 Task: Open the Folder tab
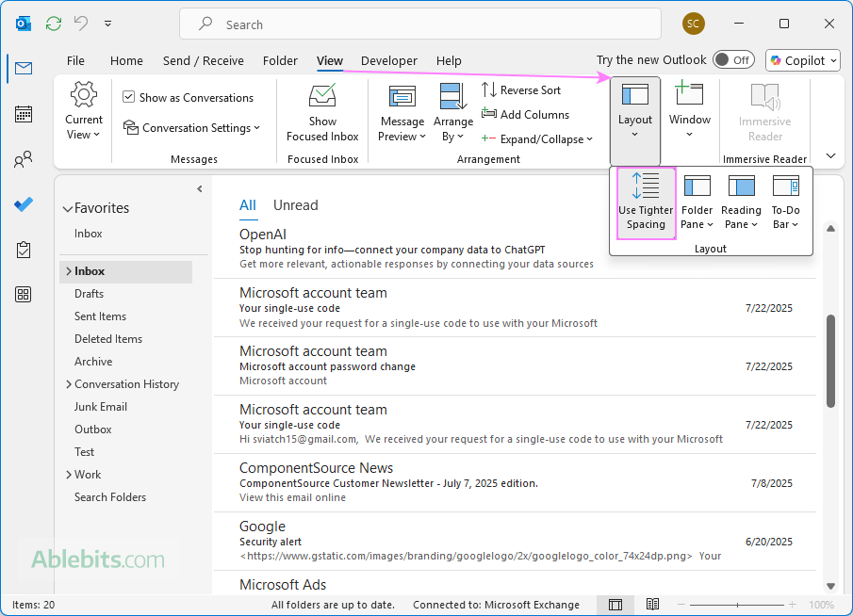click(x=280, y=60)
